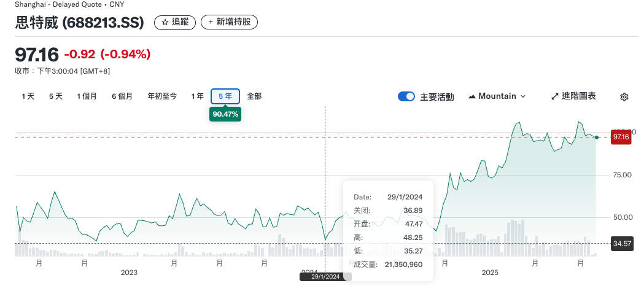Open 進階圖表 advanced chart
This screenshot has width=644, height=286.
click(x=573, y=96)
